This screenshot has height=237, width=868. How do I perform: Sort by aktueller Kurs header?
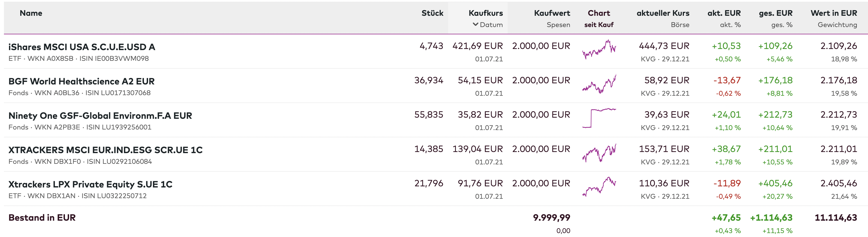[x=663, y=13]
